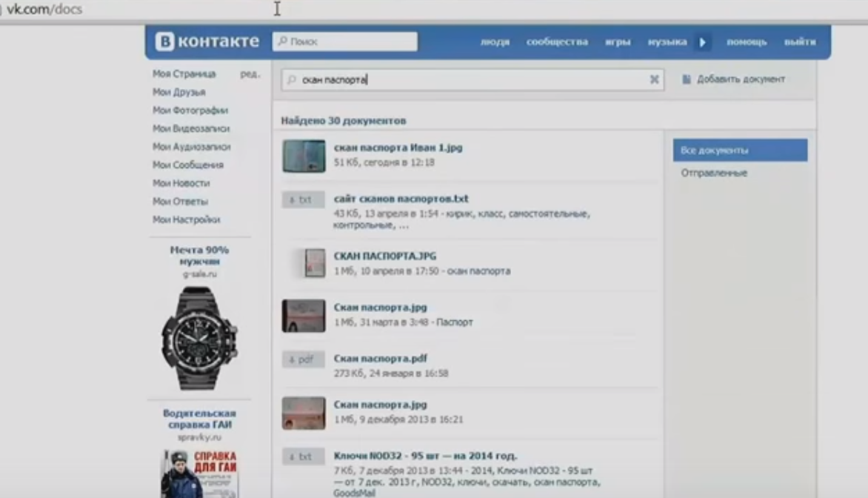Open Мои Настройки in the sidebar
Image resolution: width=868 pixels, height=498 pixels.
point(187,220)
